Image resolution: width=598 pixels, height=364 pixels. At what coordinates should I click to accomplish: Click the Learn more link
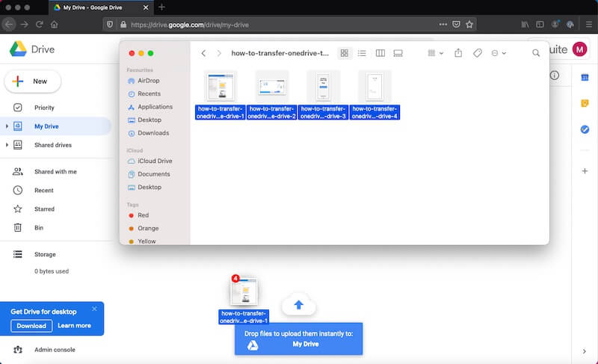tap(74, 325)
